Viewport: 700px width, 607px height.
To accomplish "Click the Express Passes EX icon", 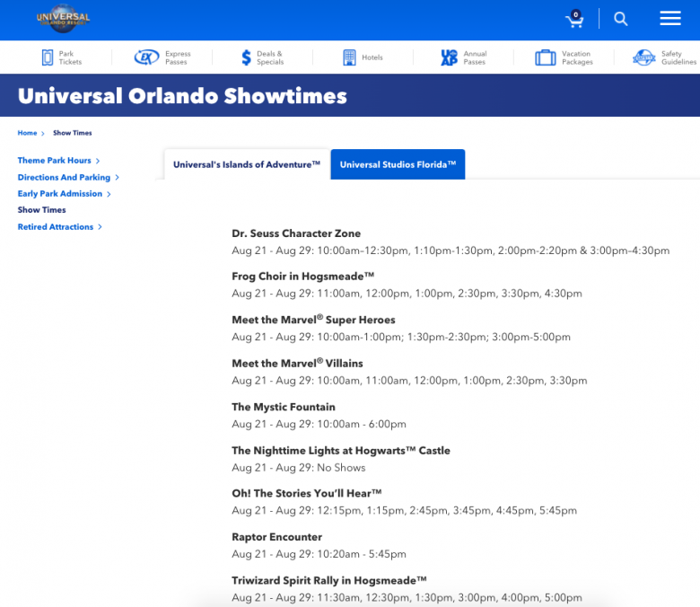I will point(146,57).
